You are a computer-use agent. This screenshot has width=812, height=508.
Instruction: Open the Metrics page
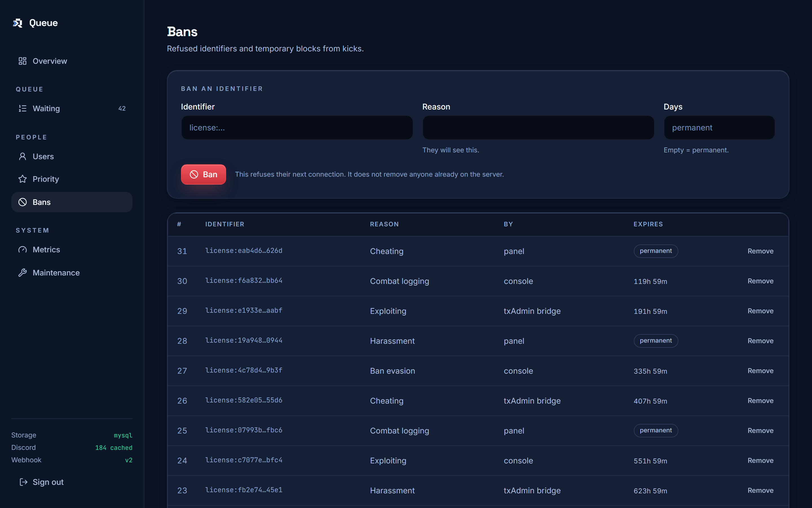tap(72, 250)
